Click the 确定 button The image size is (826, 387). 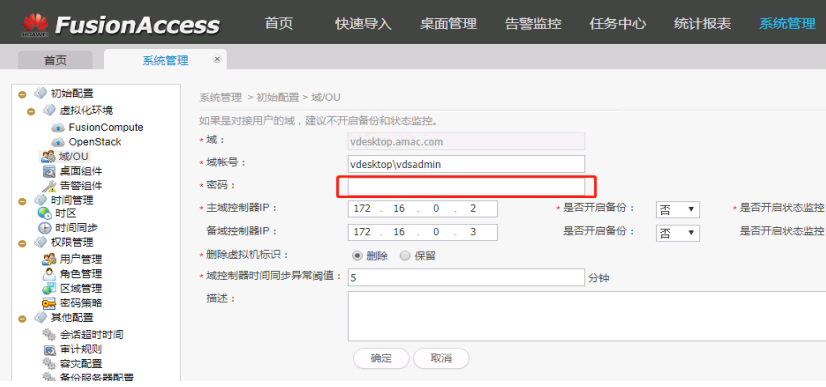pos(381,358)
